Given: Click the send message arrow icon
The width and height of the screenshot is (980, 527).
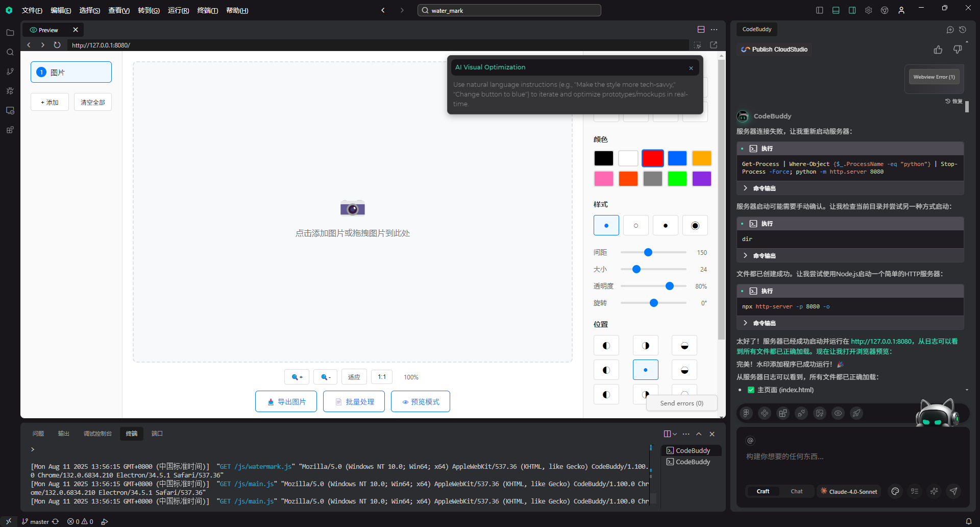Looking at the screenshot, I should pos(953,491).
